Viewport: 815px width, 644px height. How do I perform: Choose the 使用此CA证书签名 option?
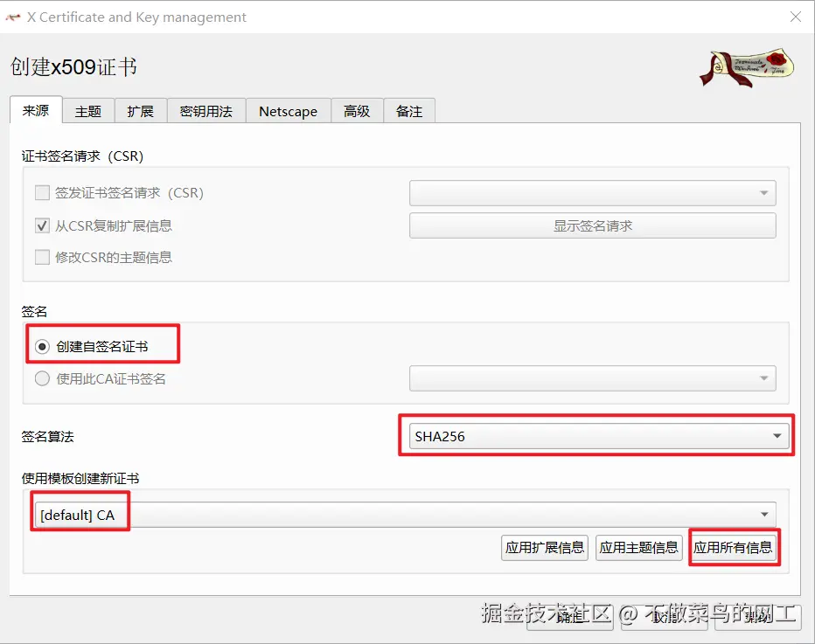point(41,378)
